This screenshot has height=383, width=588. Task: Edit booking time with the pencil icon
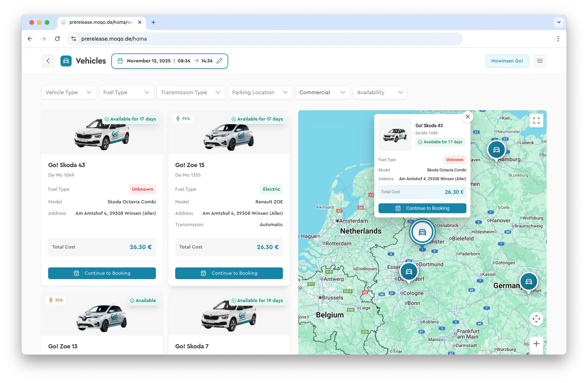219,61
